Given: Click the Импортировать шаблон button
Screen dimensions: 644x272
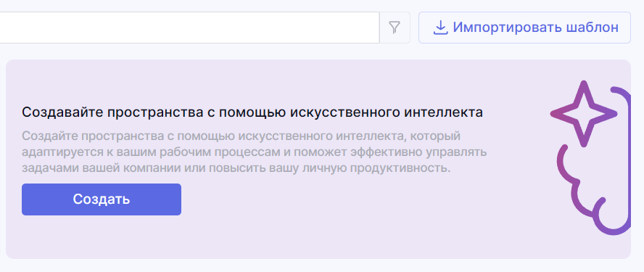Looking at the screenshot, I should point(524,28).
